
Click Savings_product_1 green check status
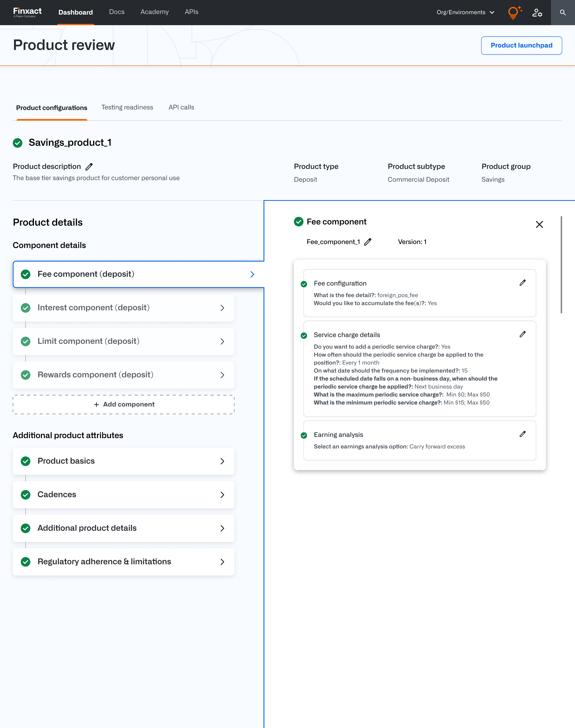click(x=18, y=143)
